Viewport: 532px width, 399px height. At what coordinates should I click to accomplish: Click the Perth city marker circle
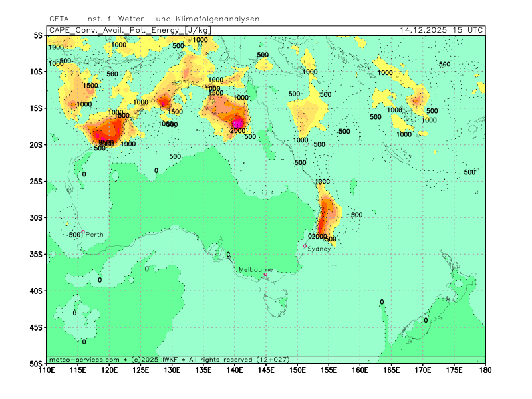pyautogui.click(x=83, y=232)
